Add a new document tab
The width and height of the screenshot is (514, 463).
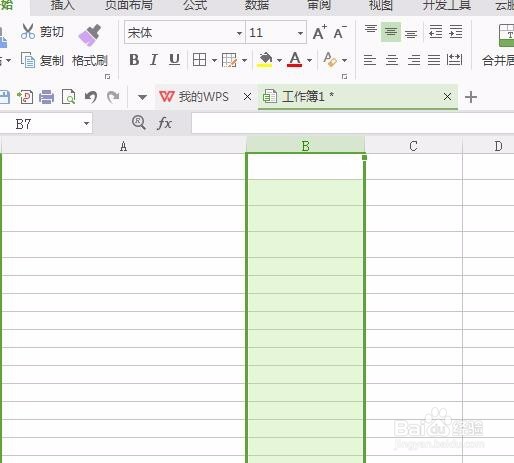click(x=471, y=97)
